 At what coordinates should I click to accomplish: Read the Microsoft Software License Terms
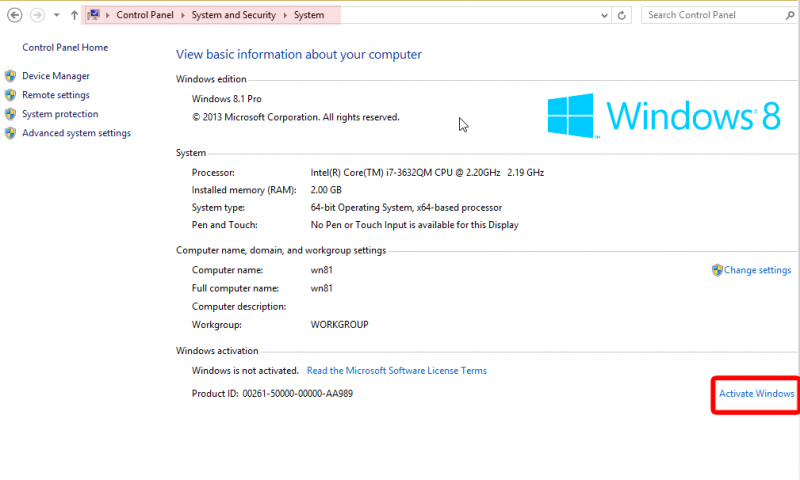pos(396,371)
